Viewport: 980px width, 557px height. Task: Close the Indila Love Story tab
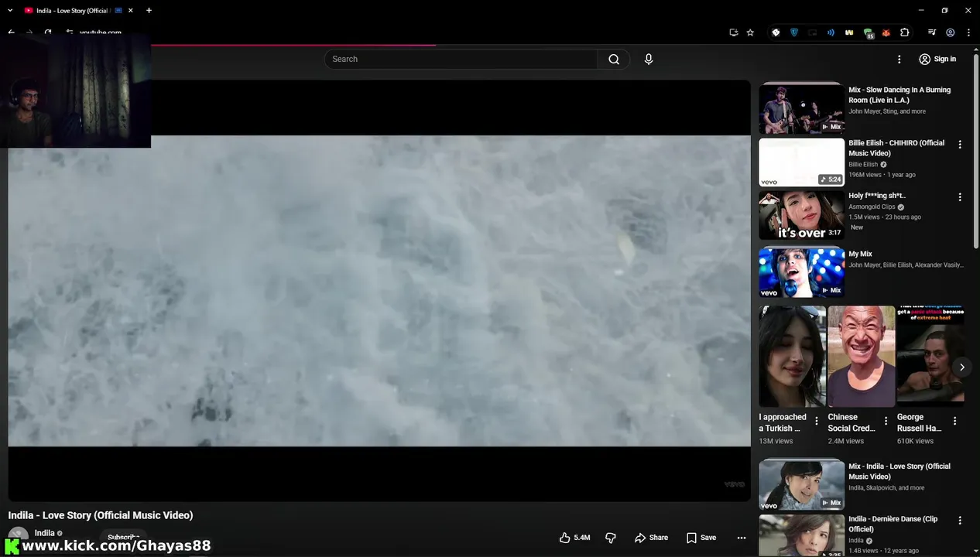point(130,11)
